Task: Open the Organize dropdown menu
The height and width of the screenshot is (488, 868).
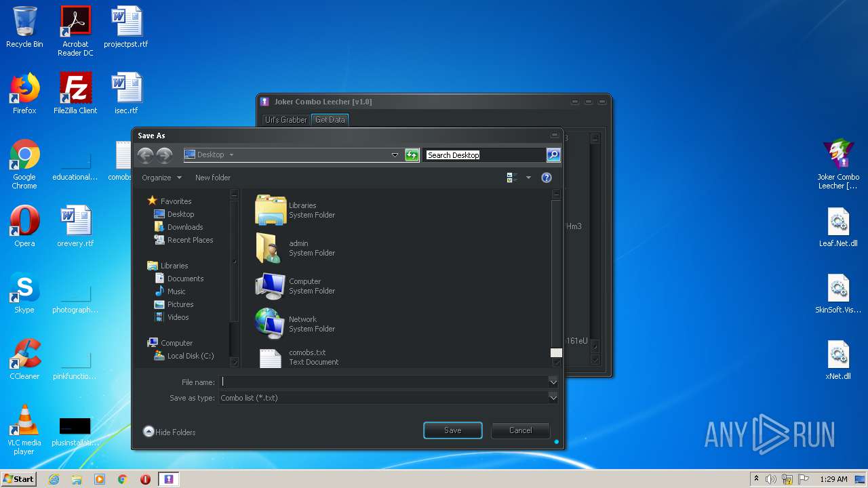Action: (162, 178)
